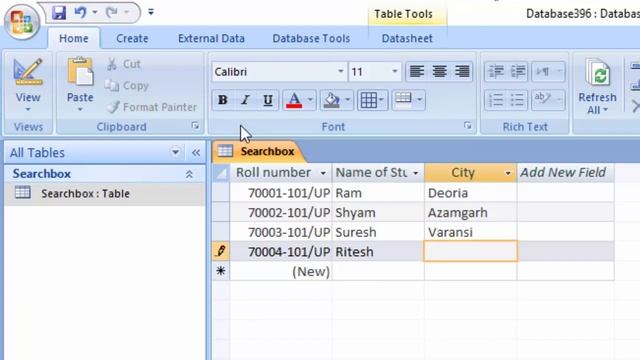Open the Font group dialog launcher
The image size is (640, 360).
468,126
